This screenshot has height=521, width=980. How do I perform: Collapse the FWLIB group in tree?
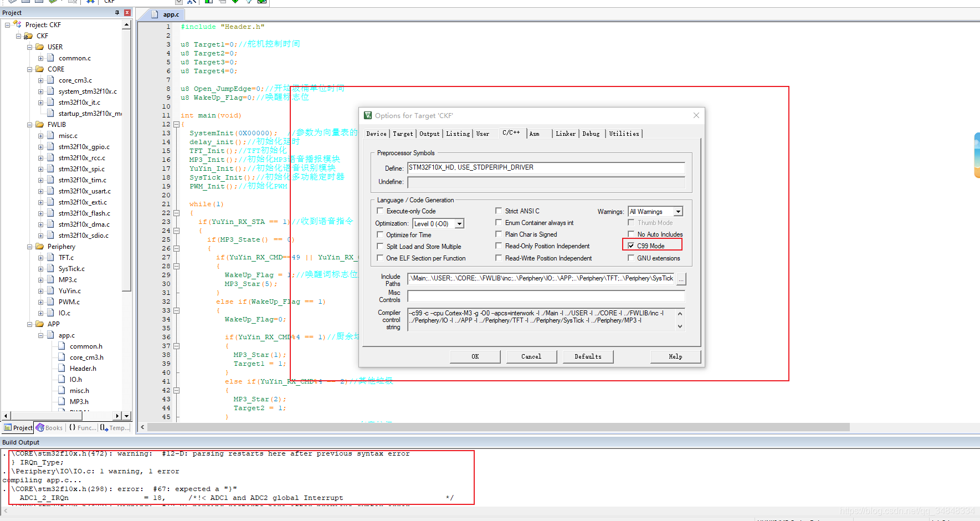click(x=29, y=124)
